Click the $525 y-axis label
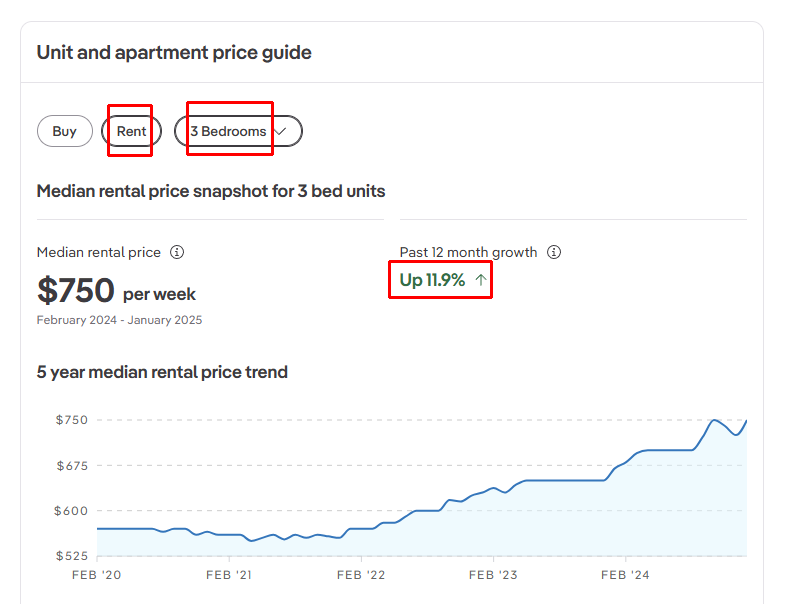The height and width of the screenshot is (604, 786). coord(71,556)
